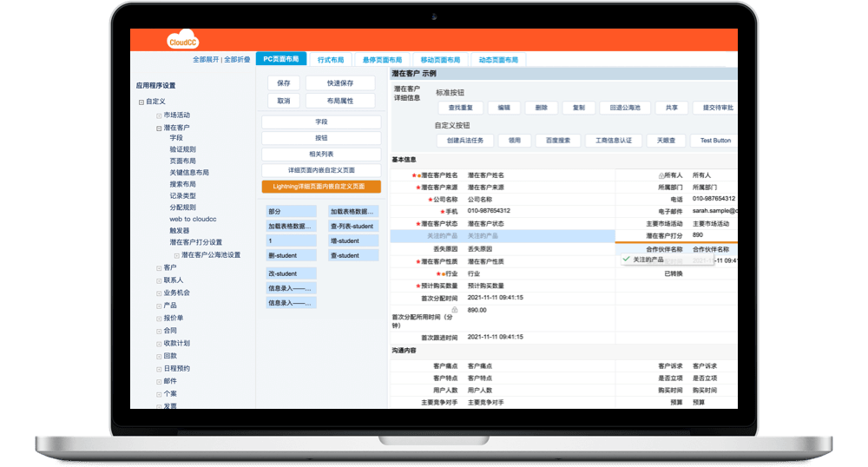
Task: Click the 领用 custom button
Action: tap(514, 141)
